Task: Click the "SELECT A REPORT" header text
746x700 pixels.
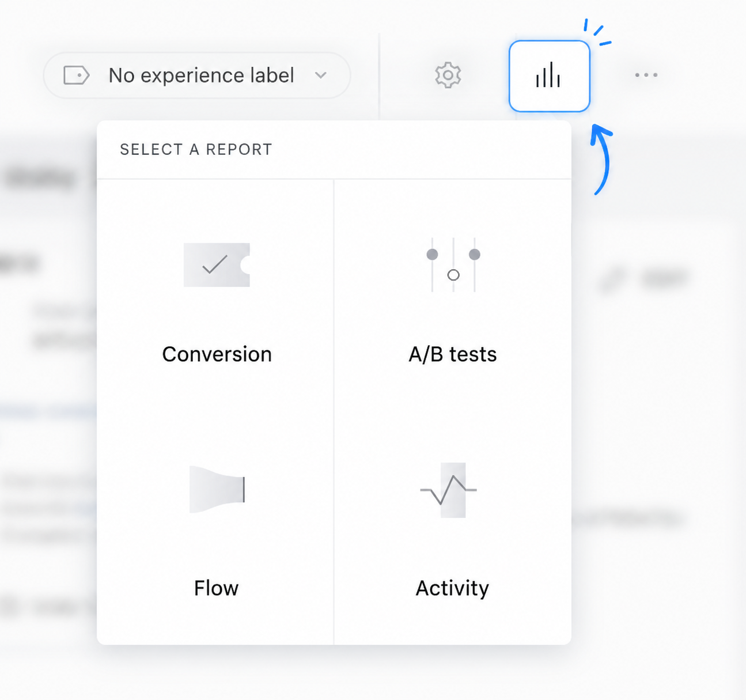Action: [196, 150]
